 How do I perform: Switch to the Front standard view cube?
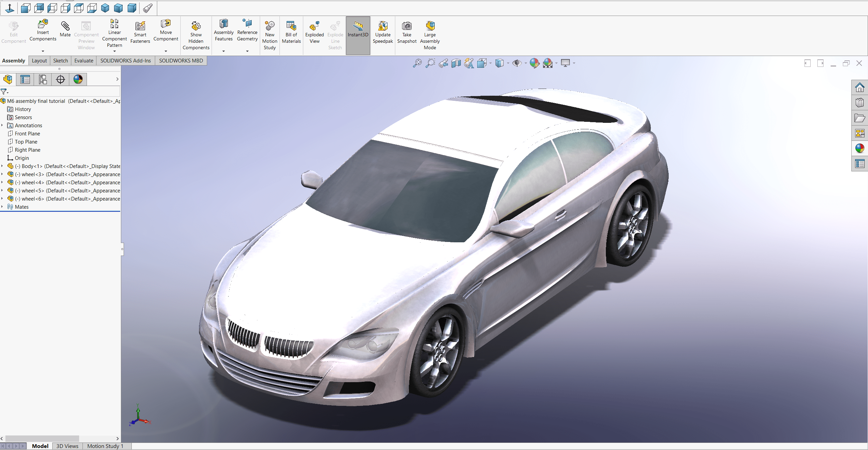(x=25, y=8)
